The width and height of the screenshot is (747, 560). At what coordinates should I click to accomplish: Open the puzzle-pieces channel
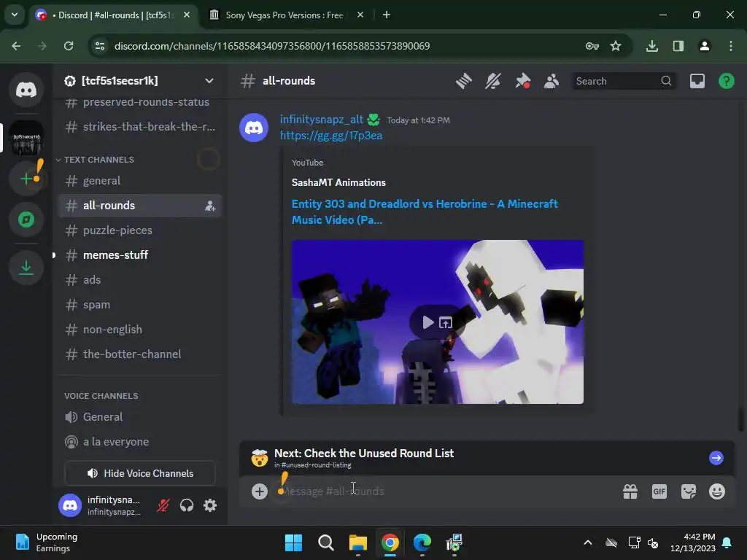(140, 230)
